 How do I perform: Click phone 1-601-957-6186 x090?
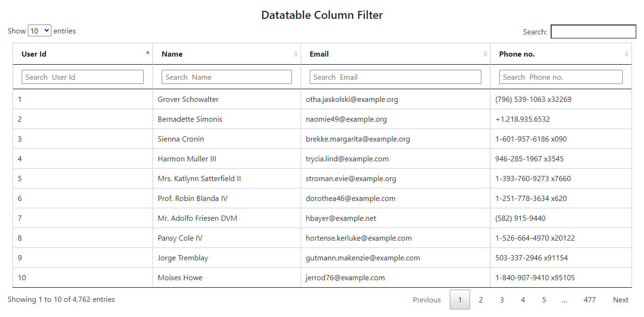531,139
